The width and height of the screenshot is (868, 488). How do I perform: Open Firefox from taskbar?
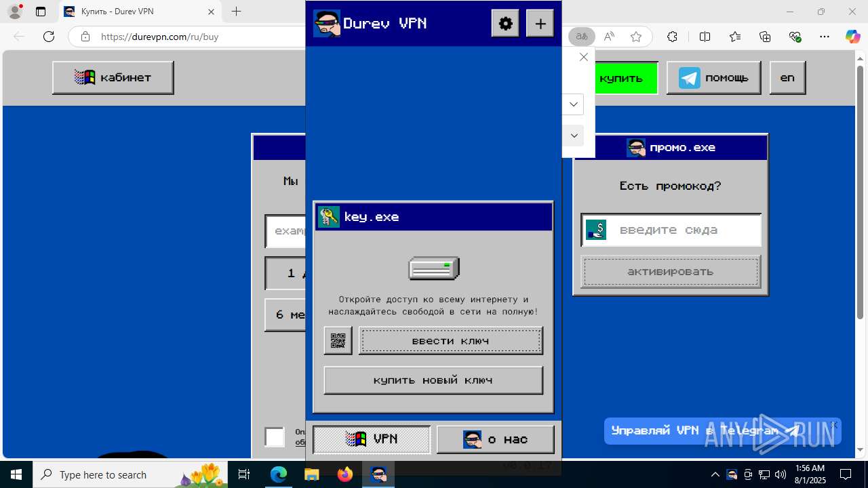[345, 474]
